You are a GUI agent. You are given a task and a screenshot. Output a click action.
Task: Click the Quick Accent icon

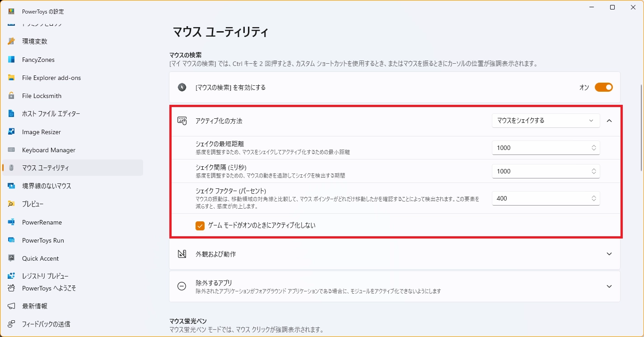(12, 258)
